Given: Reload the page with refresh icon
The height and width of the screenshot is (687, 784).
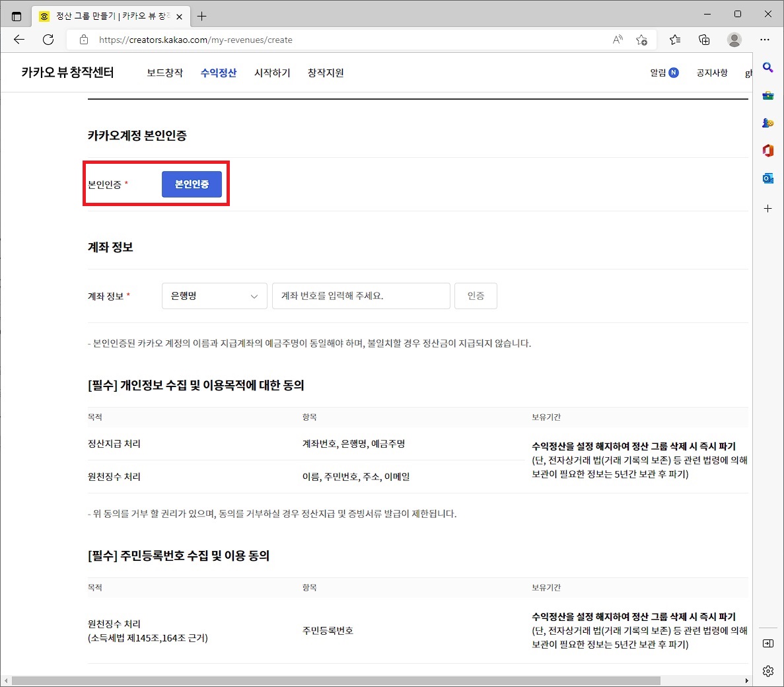Looking at the screenshot, I should coord(48,40).
